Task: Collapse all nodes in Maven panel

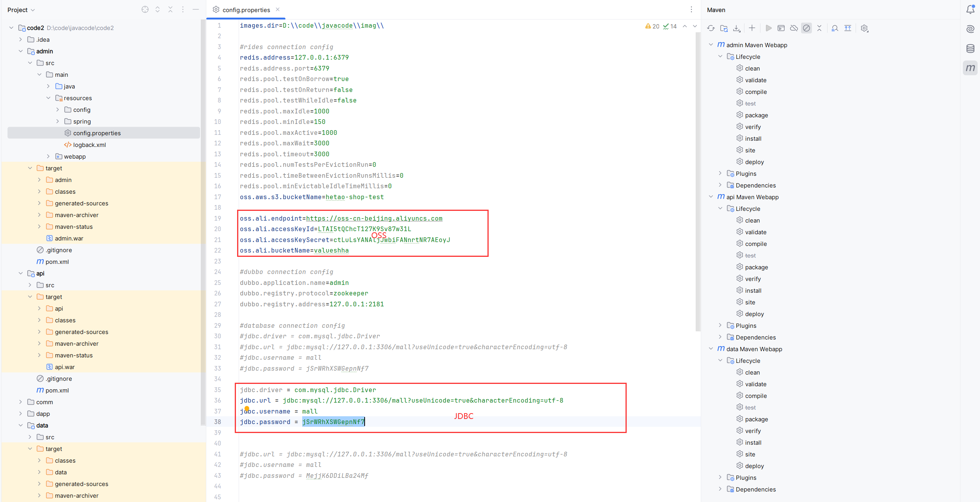Action: (x=819, y=28)
